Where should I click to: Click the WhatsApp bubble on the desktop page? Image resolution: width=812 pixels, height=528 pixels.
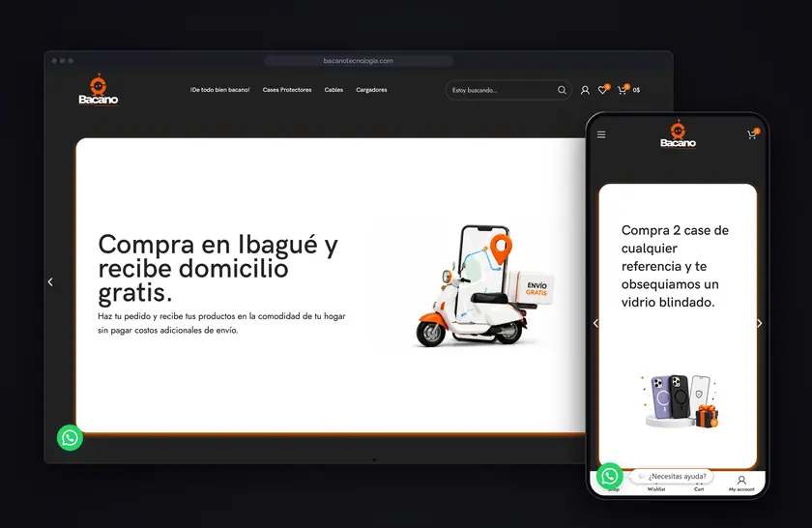click(70, 438)
